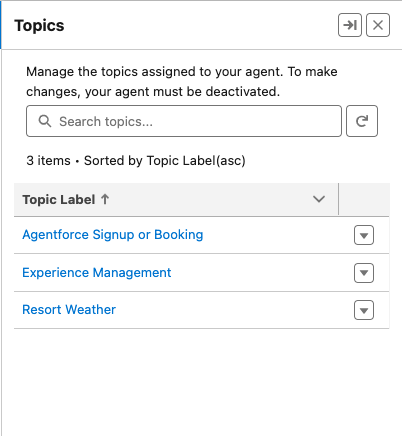Click the ascending sort arrow beside Topic Label
402x436 pixels.
tap(105, 199)
